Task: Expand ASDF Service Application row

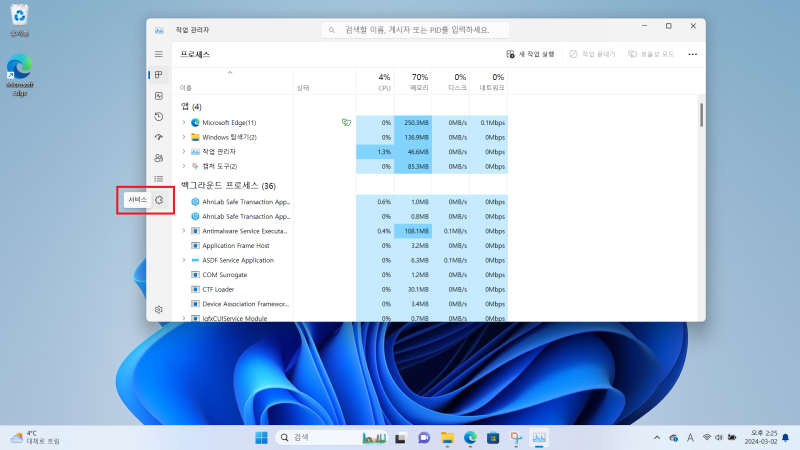Action: [184, 260]
